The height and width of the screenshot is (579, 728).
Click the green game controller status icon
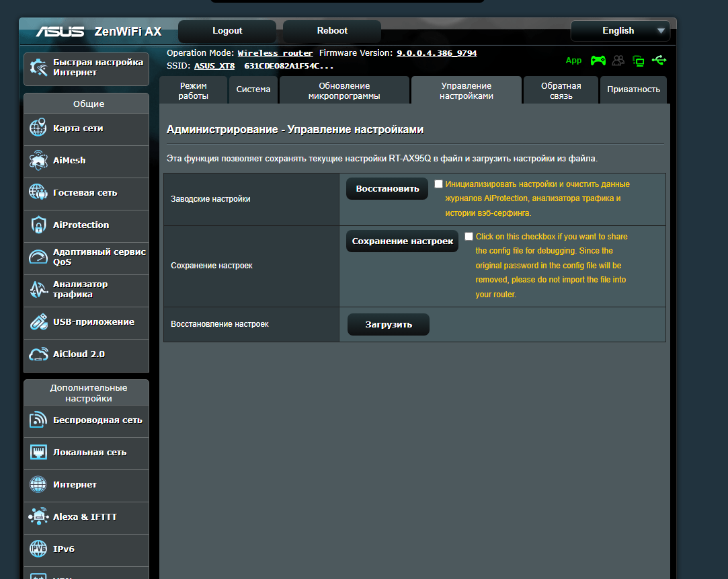click(598, 61)
